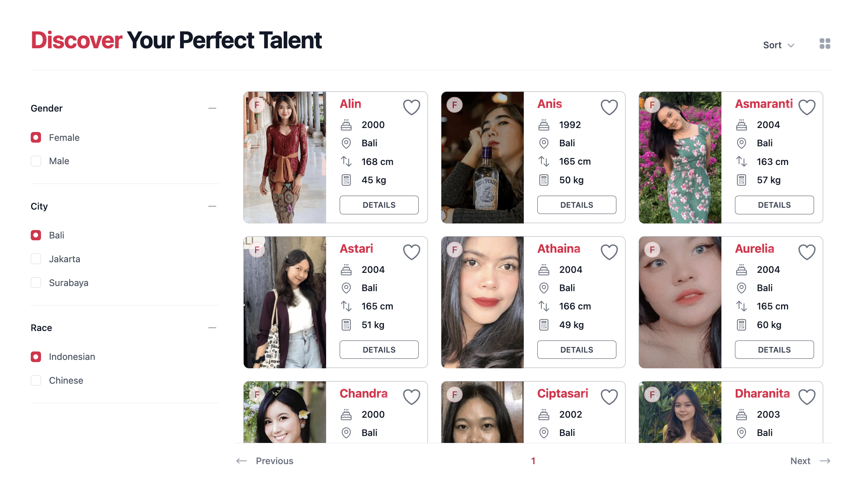Favorite Asmaranti with the heart icon
The width and height of the screenshot is (866, 504).
807,107
